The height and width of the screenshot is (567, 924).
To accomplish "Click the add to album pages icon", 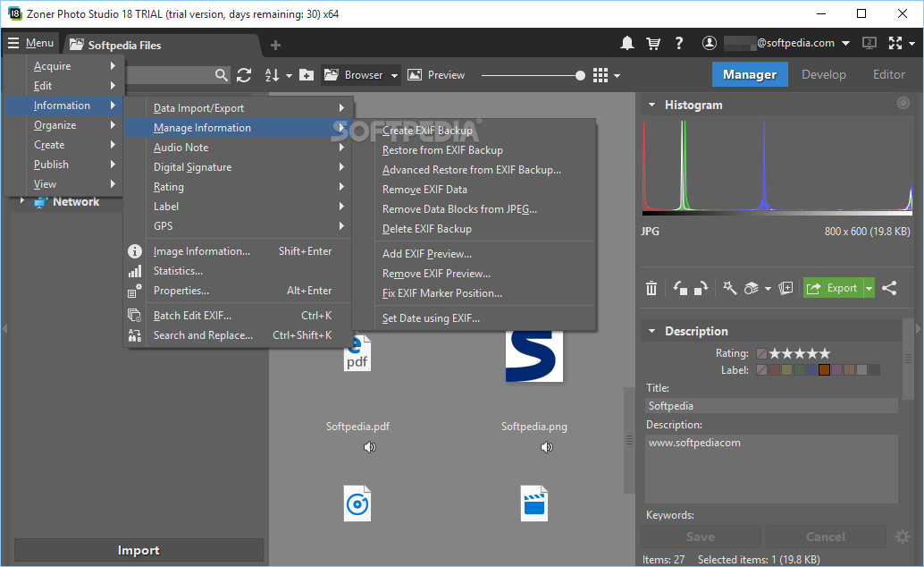I will (x=785, y=288).
